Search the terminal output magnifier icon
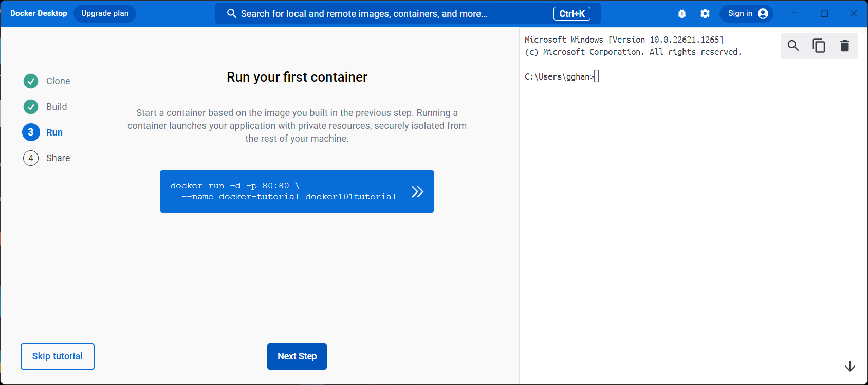The image size is (868, 385). click(793, 46)
